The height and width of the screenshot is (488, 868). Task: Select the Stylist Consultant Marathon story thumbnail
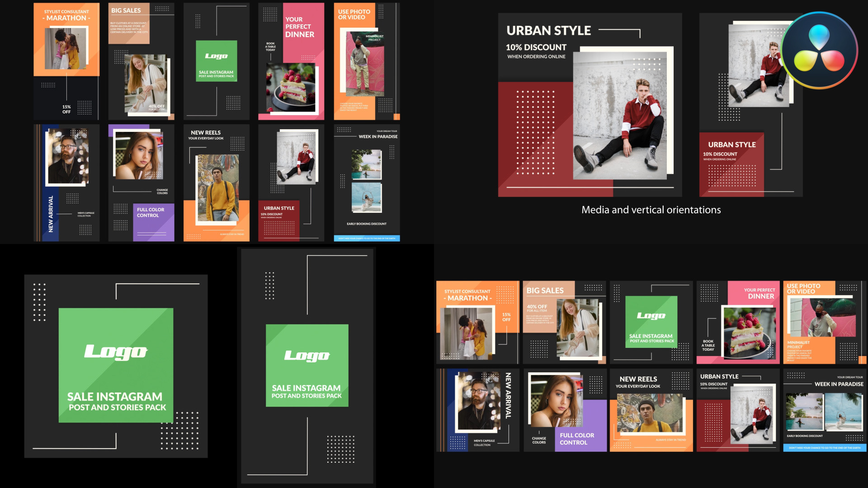pyautogui.click(x=66, y=61)
